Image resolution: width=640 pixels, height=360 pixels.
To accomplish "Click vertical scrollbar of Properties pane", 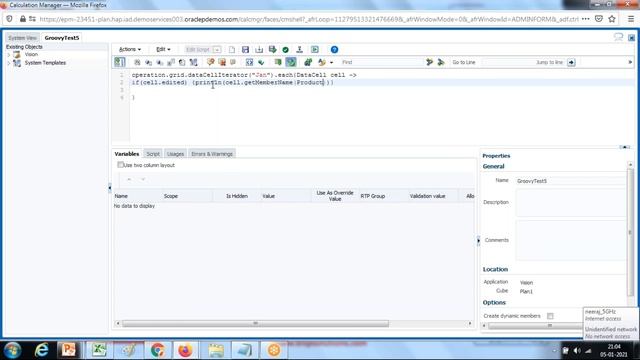I will pos(630,232).
